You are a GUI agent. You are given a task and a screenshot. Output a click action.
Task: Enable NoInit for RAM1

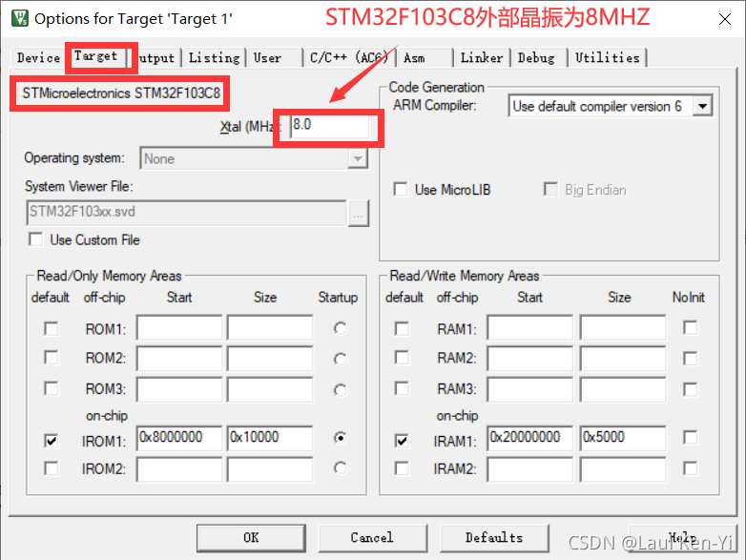690,328
